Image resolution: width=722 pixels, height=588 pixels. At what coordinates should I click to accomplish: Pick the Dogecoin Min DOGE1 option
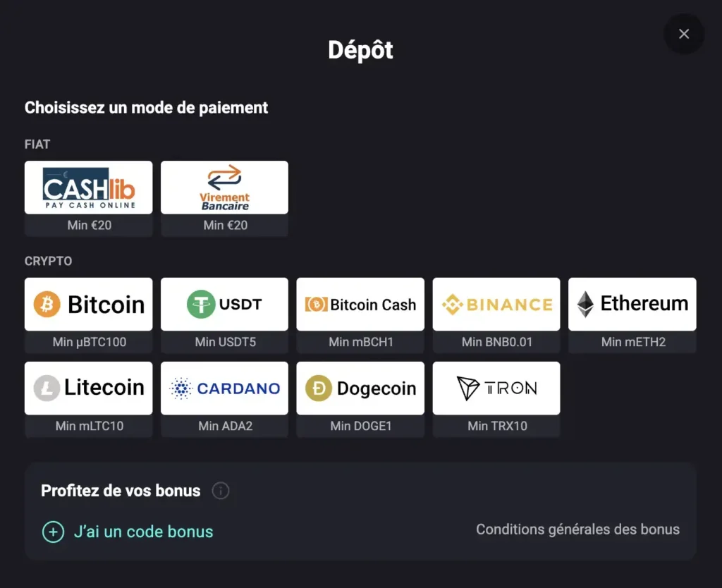pyautogui.click(x=360, y=398)
